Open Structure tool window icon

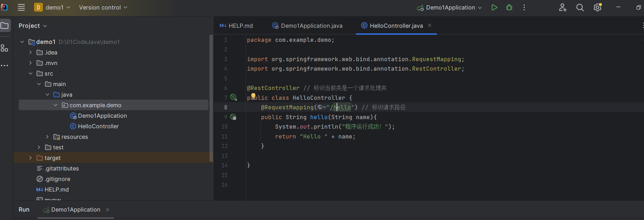[4, 48]
